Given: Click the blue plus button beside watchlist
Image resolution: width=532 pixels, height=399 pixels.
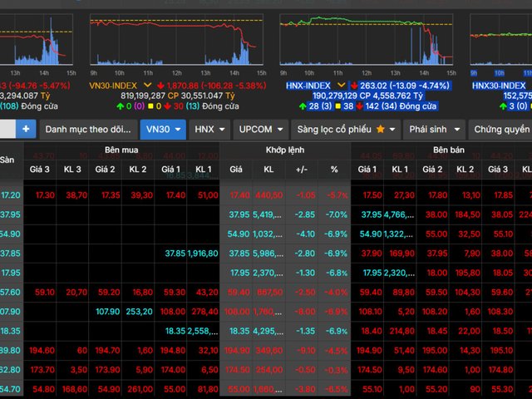Looking at the screenshot, I should click(26, 129).
